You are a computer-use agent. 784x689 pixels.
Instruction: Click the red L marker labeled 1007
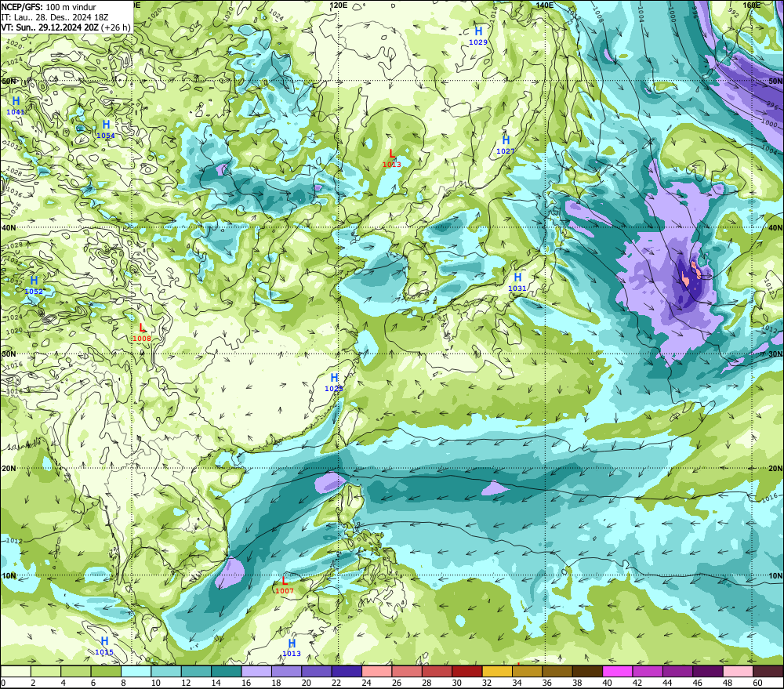285,581
